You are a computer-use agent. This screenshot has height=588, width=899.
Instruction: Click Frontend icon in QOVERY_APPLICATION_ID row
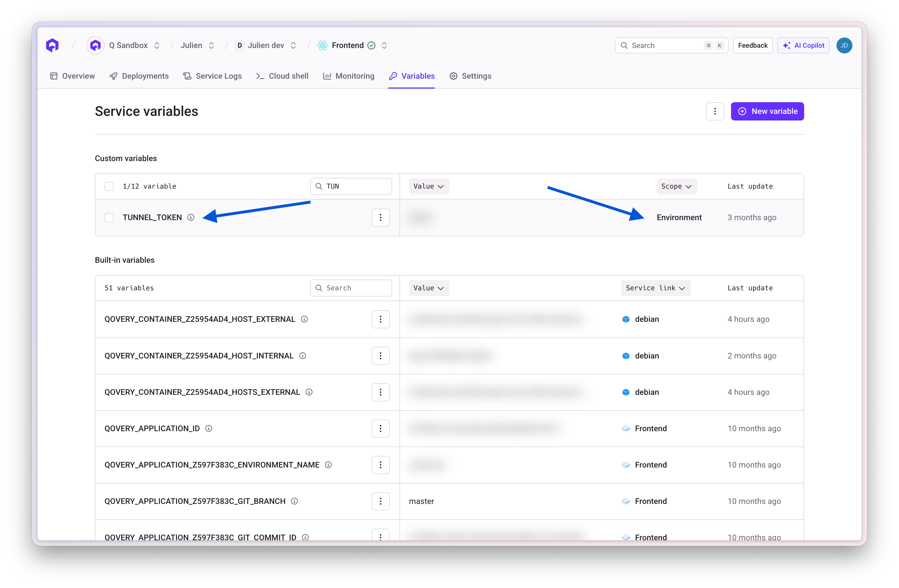click(626, 428)
